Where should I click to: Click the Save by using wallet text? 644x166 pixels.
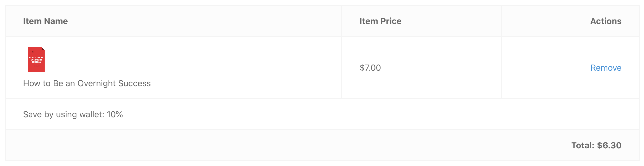(x=64, y=114)
